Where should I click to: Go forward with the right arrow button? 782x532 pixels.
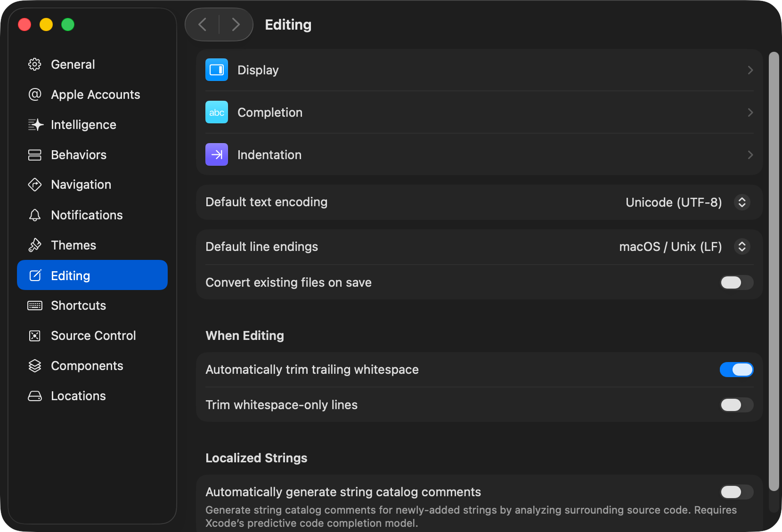point(236,24)
